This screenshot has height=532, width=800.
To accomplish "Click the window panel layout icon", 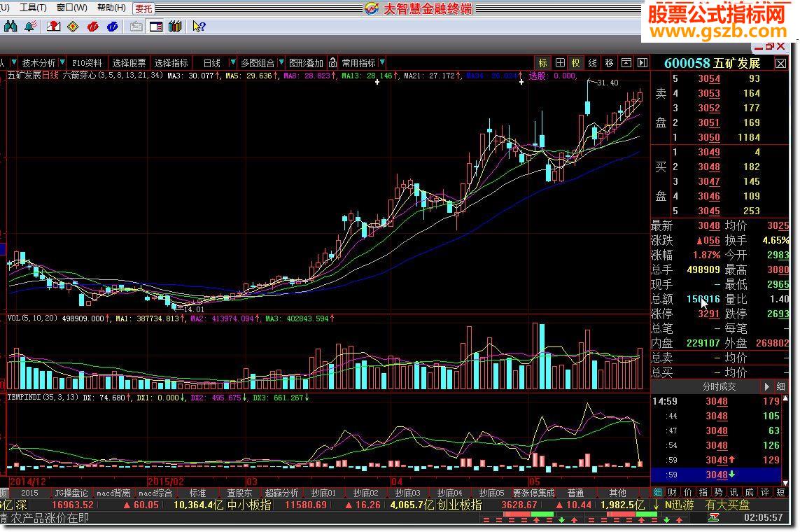I will (626, 63).
